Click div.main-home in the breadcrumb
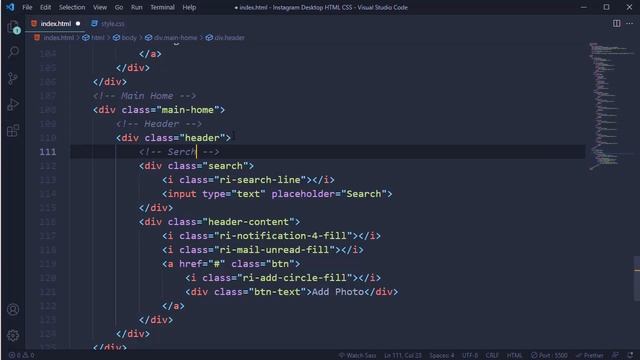Image resolution: width=640 pixels, height=360 pixels. coord(176,38)
